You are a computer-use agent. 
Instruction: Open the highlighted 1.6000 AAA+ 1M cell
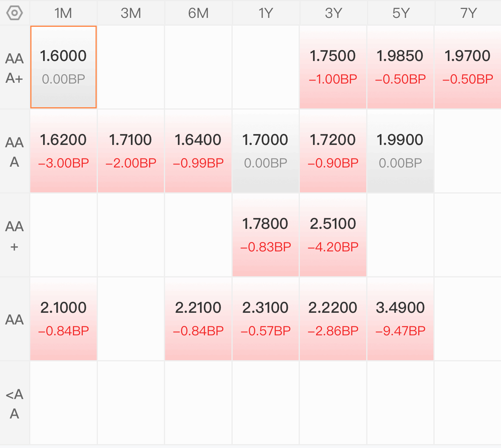pos(63,67)
